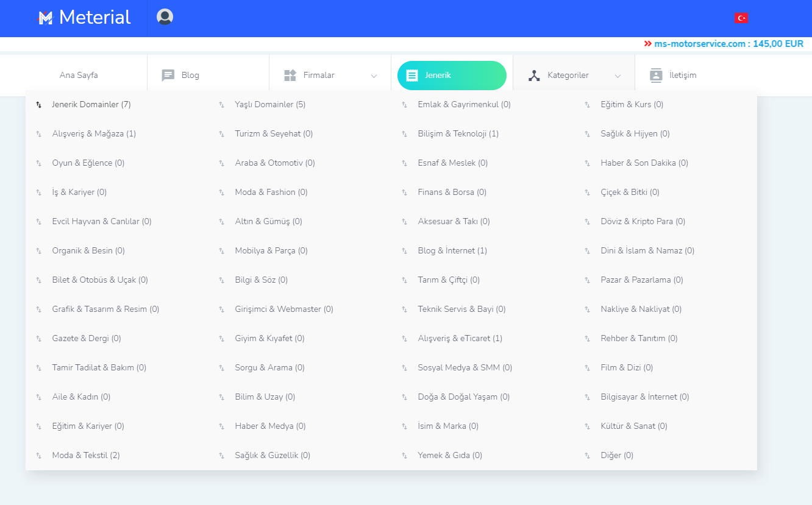Select Moda & Tekstil (2) category
812x505 pixels.
click(86, 456)
